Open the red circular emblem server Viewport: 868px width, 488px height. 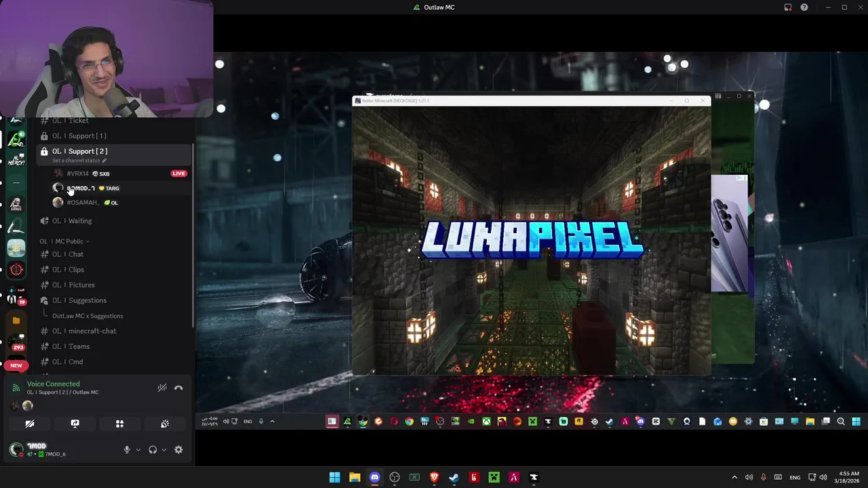pyautogui.click(x=16, y=270)
